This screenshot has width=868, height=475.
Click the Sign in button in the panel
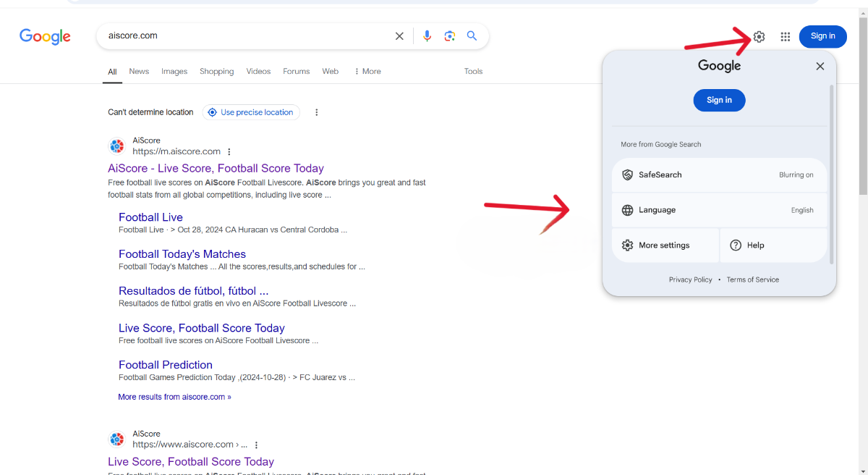pyautogui.click(x=719, y=100)
